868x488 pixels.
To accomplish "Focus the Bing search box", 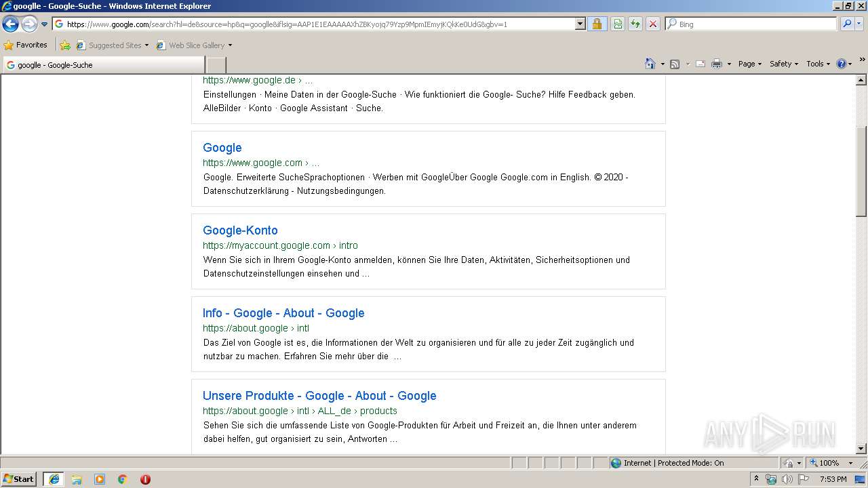I will tap(751, 24).
